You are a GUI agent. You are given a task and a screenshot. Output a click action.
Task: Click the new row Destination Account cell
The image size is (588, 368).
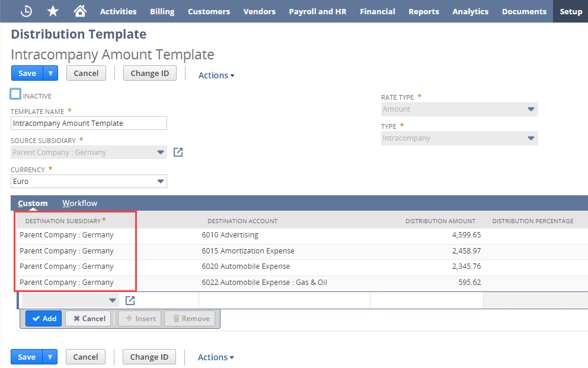point(285,300)
